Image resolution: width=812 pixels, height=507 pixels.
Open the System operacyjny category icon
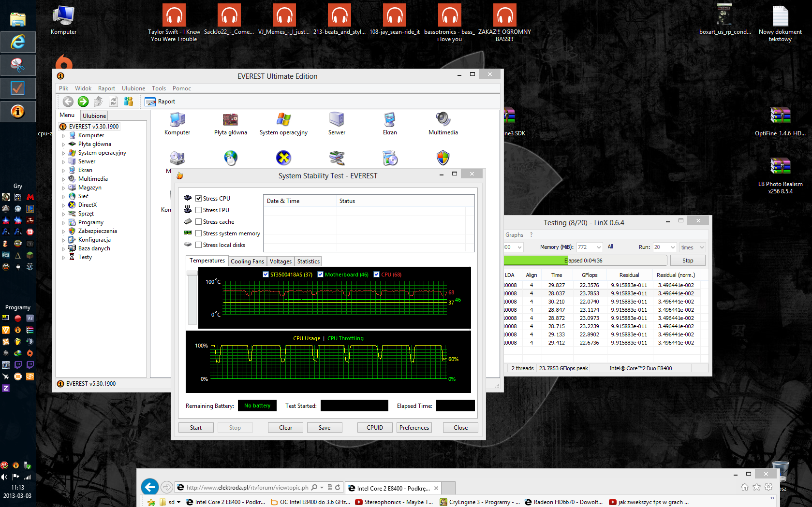point(283,124)
